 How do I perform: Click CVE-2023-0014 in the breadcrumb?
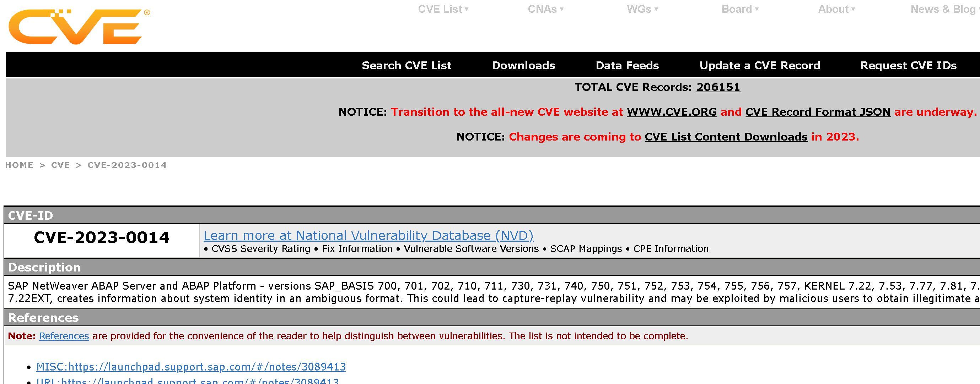click(127, 165)
